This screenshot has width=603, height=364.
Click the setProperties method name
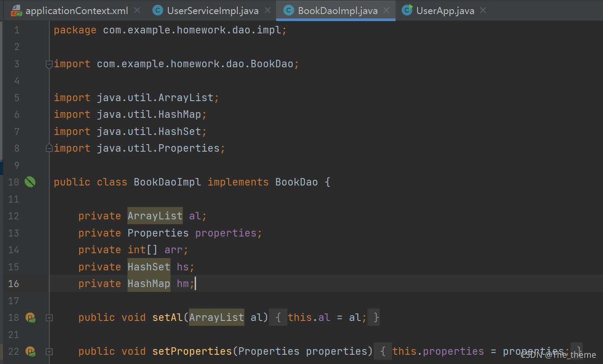(x=192, y=351)
